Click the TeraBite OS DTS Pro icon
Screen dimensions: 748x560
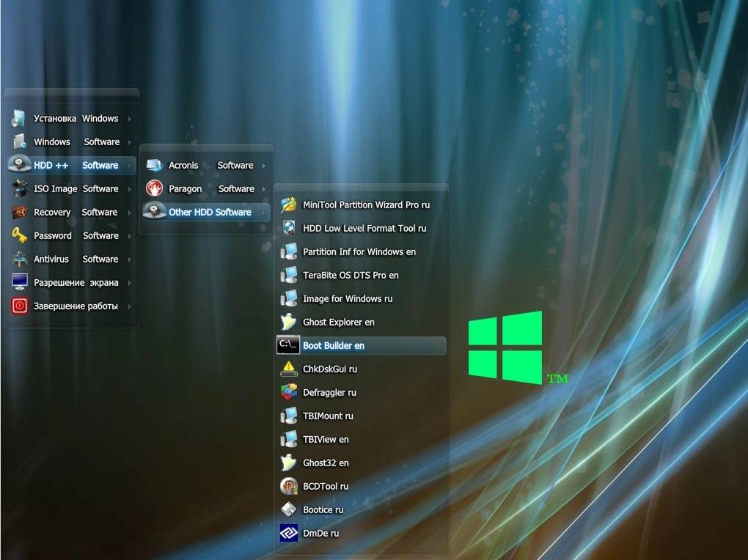[x=289, y=275]
